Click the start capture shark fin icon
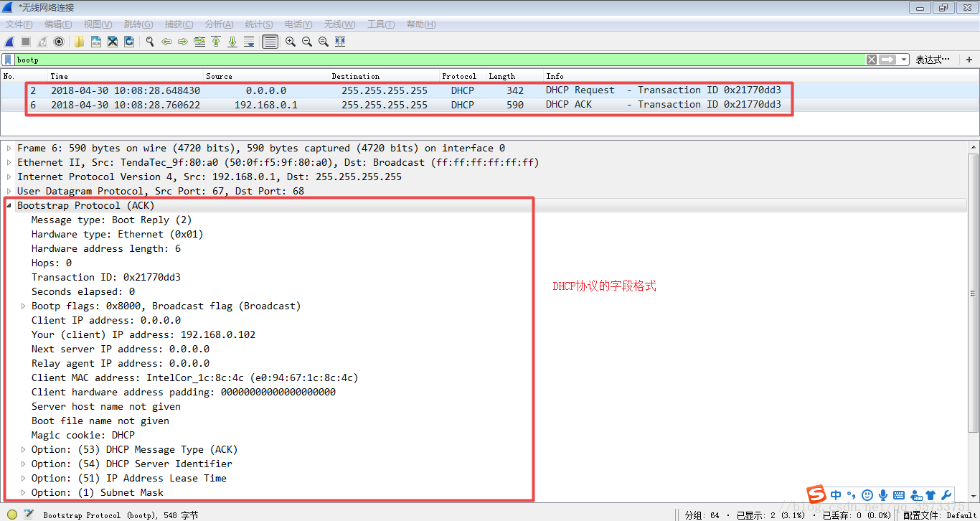This screenshot has width=980, height=521. click(9, 42)
